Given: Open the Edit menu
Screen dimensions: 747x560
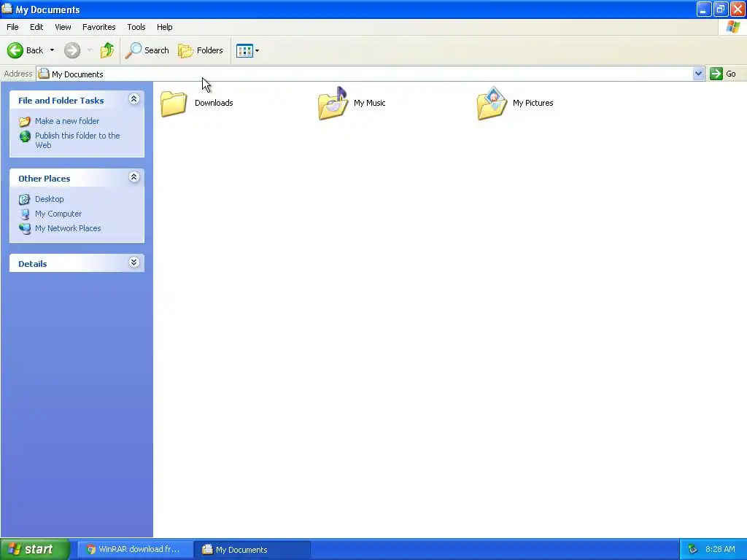Looking at the screenshot, I should pos(36,27).
